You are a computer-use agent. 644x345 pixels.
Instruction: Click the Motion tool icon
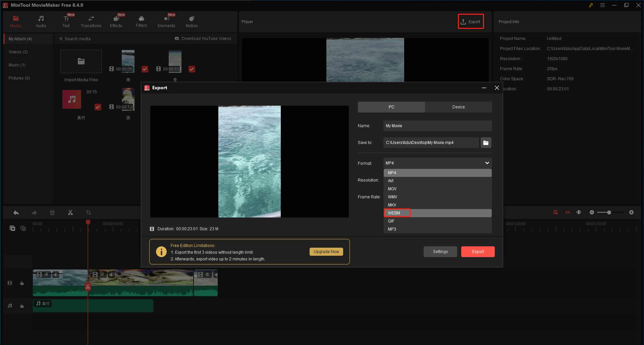191,21
